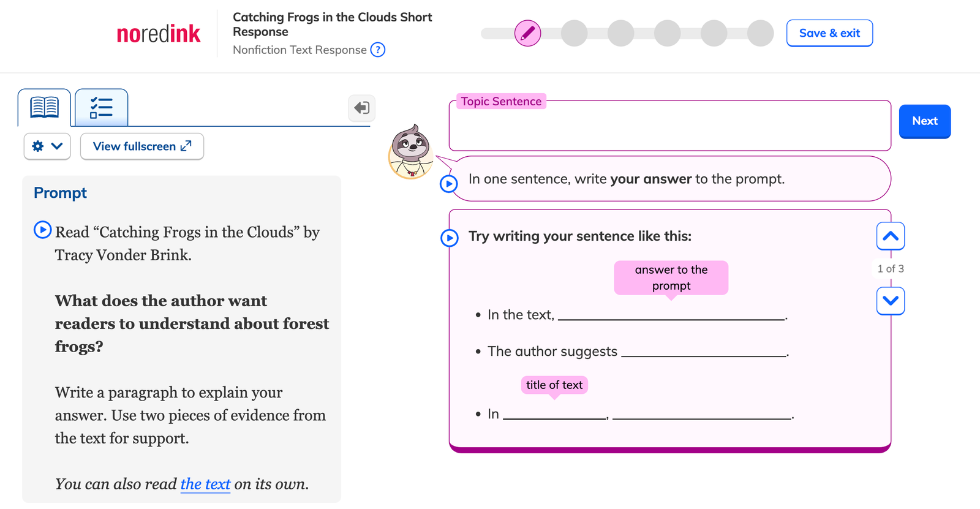Click the NoRedInk logo
Viewport: 980px width, 509px height.
158,34
